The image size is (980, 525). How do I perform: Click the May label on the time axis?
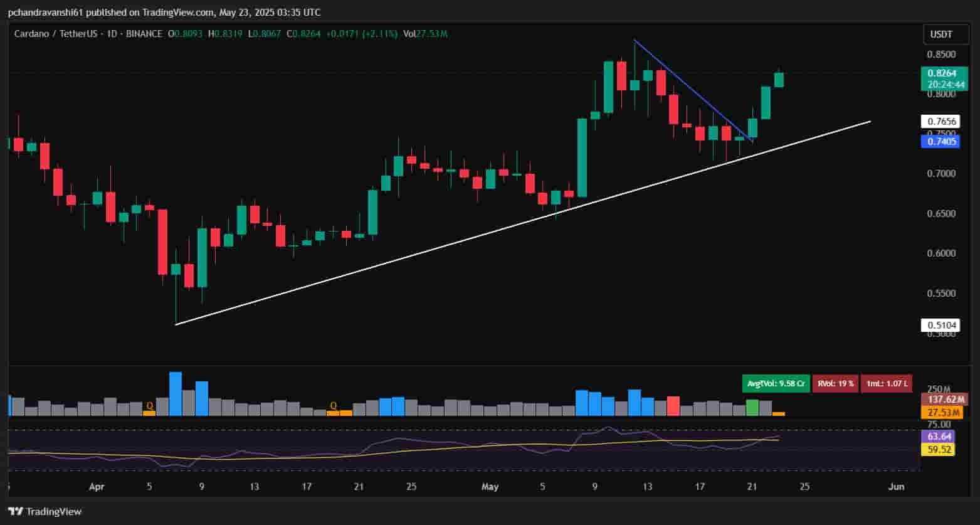coord(490,487)
